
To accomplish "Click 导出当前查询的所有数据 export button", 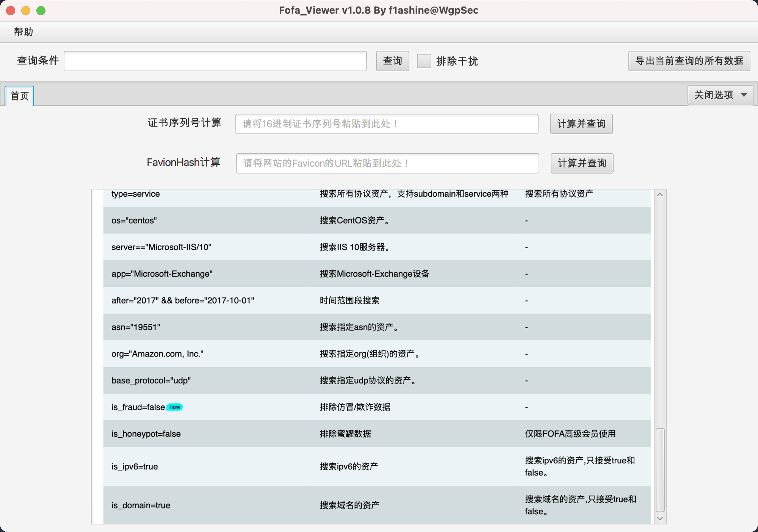I will click(x=689, y=61).
